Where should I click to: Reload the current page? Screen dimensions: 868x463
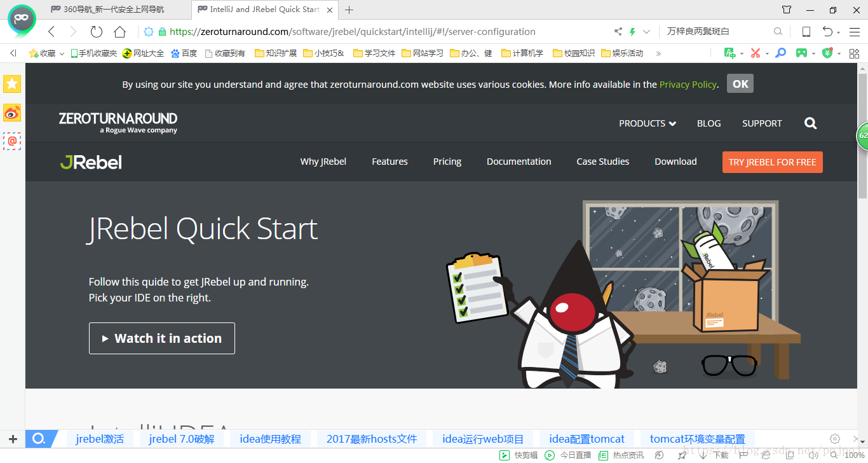(97, 32)
